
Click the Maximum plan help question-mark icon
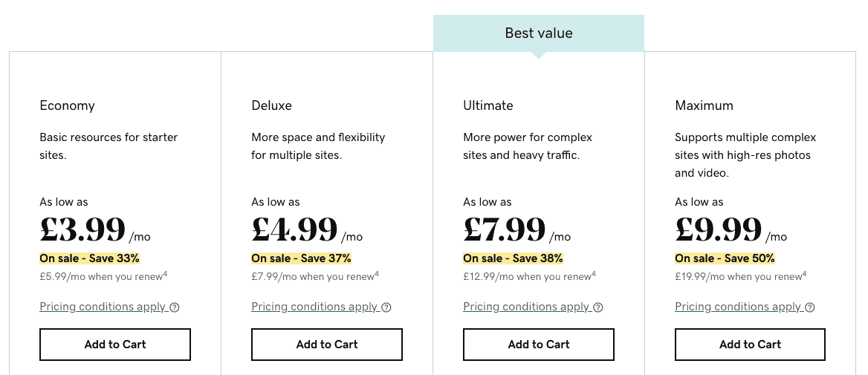tap(809, 307)
